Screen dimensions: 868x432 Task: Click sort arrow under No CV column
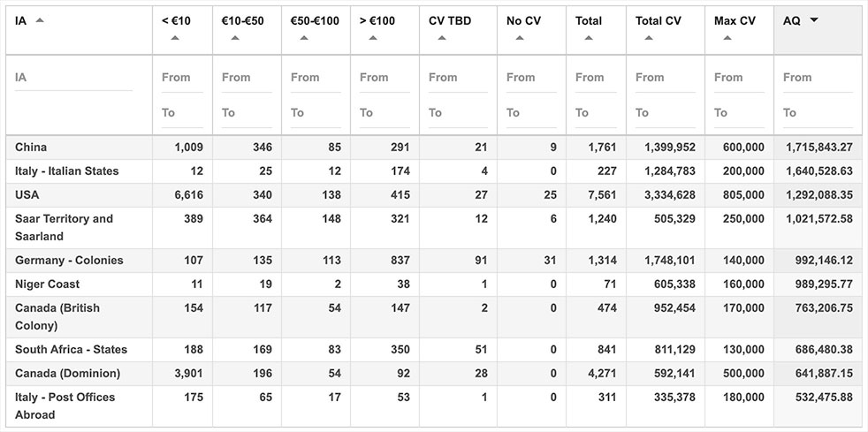520,38
